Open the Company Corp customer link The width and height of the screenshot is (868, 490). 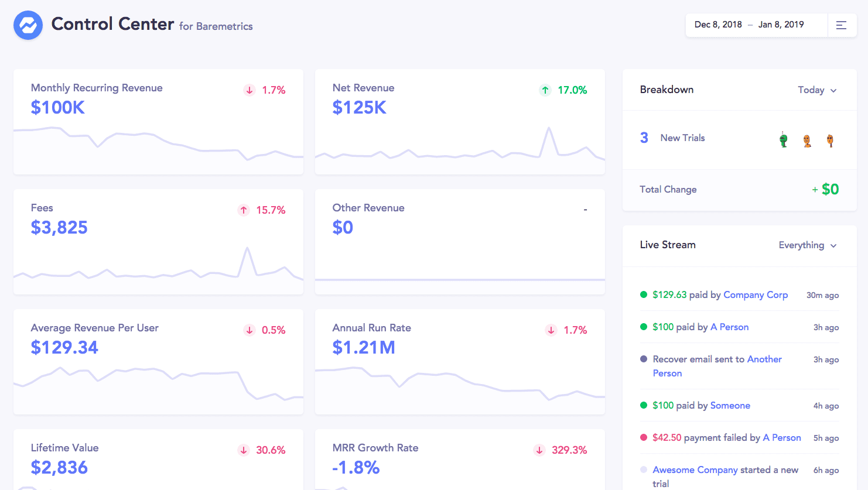tap(755, 295)
